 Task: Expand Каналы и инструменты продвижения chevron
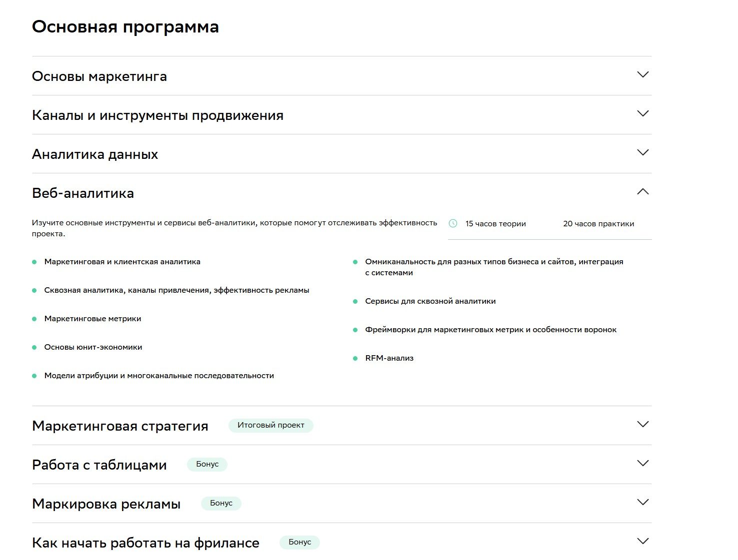click(x=642, y=114)
